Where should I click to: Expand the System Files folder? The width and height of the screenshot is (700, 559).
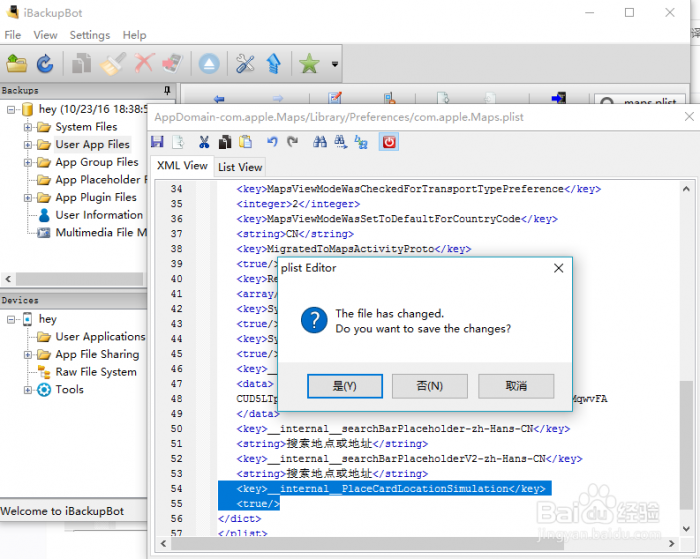click(x=28, y=127)
